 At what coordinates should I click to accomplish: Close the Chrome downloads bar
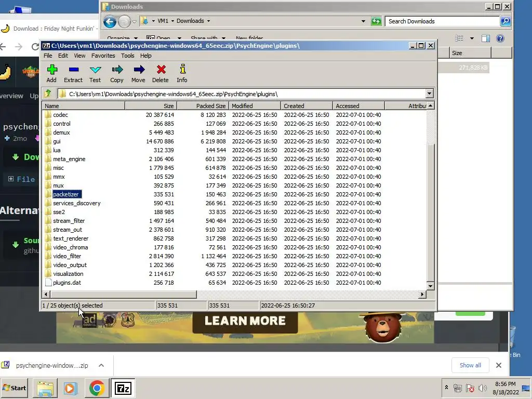(x=498, y=365)
